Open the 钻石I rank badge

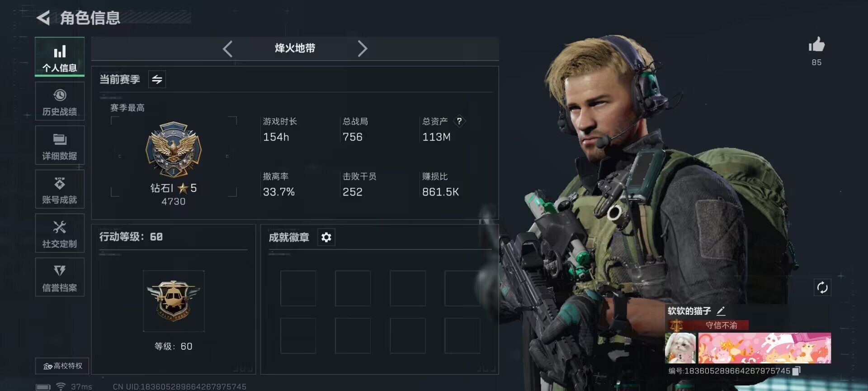click(x=174, y=149)
